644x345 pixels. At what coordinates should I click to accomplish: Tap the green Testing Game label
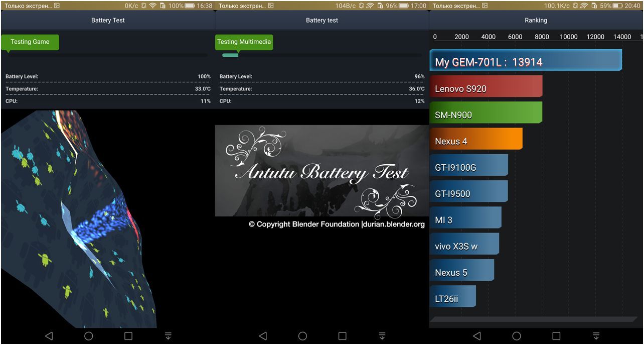pyautogui.click(x=30, y=42)
